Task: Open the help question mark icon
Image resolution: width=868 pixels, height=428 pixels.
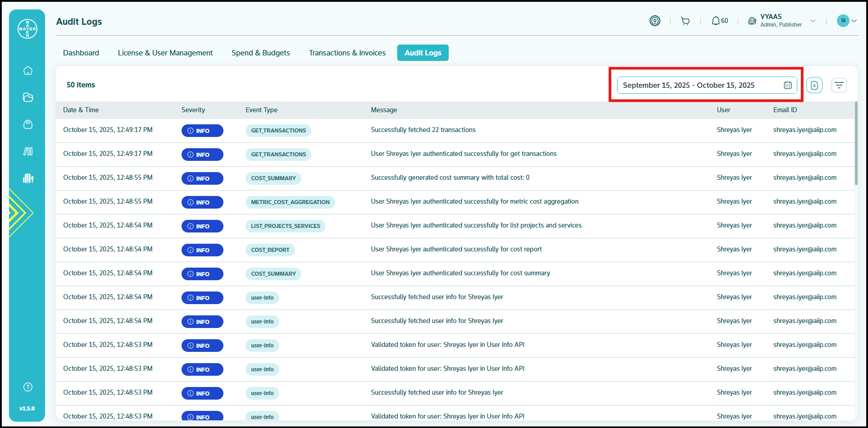Action: pos(28,387)
